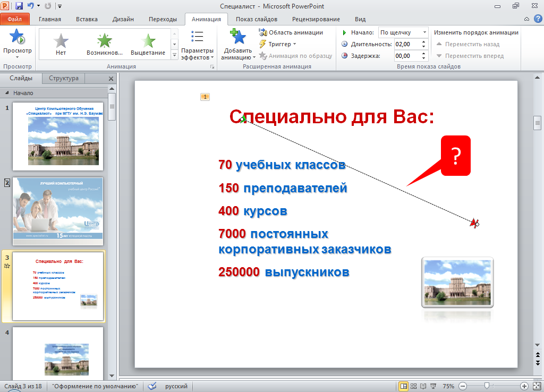Open the Область анимации pane

291,32
